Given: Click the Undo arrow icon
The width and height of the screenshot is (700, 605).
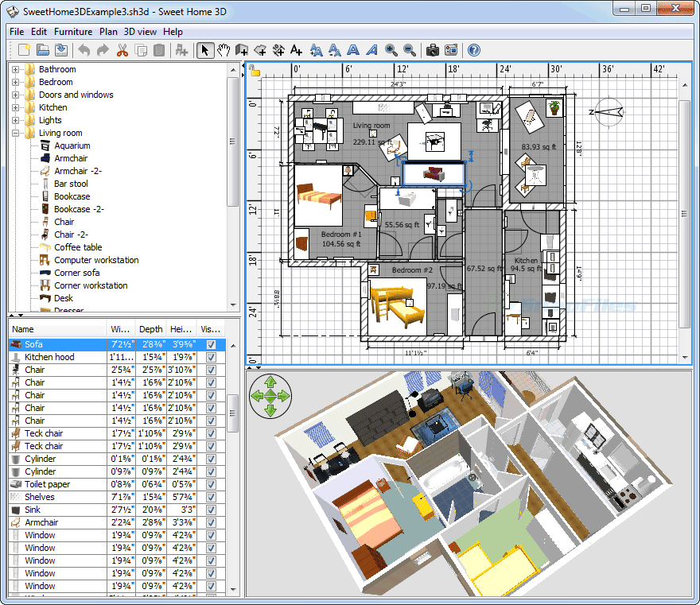Looking at the screenshot, I should 84,50.
